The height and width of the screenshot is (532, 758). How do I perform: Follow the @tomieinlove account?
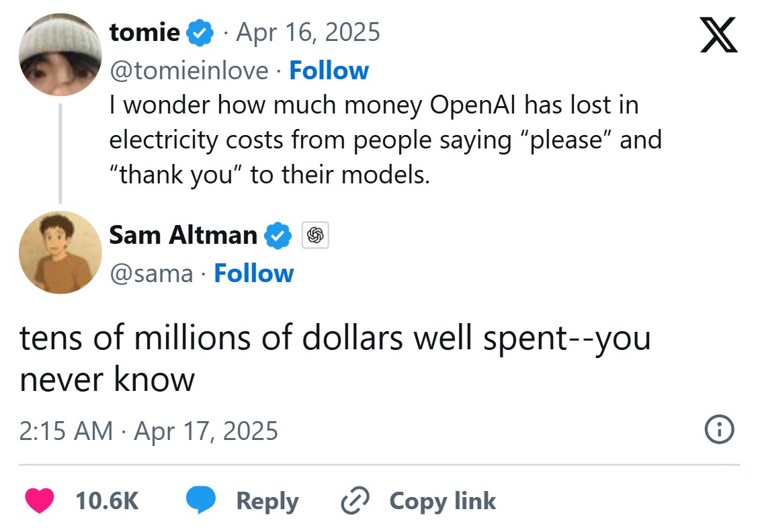click(329, 71)
